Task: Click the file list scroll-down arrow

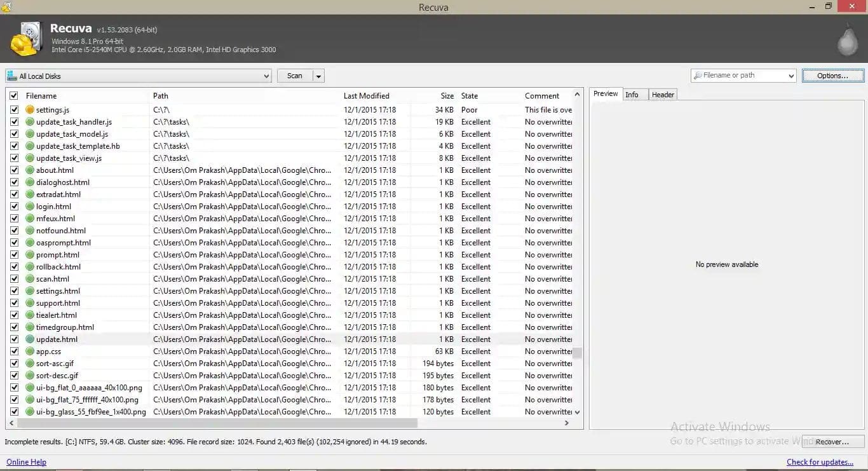Action: click(x=578, y=412)
